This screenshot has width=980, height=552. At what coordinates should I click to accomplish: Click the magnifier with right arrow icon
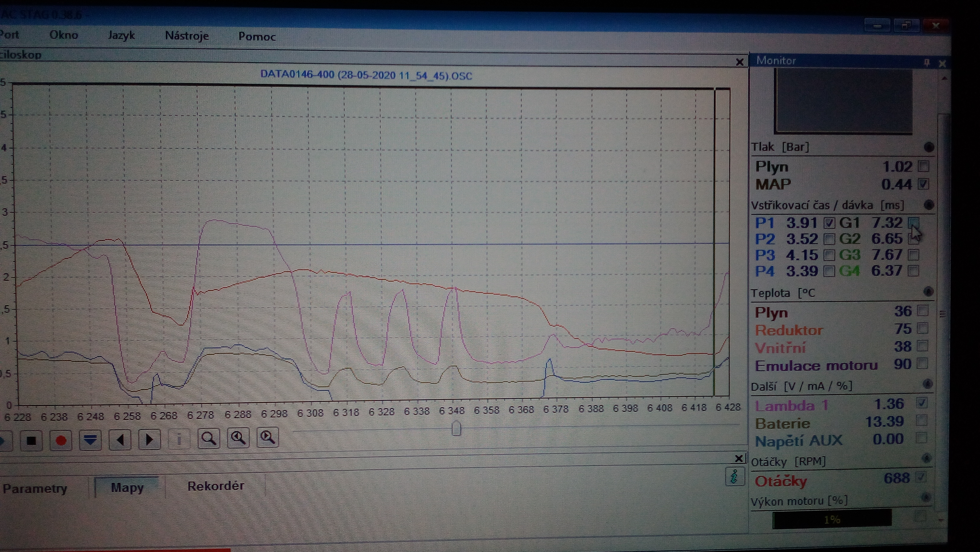click(268, 438)
